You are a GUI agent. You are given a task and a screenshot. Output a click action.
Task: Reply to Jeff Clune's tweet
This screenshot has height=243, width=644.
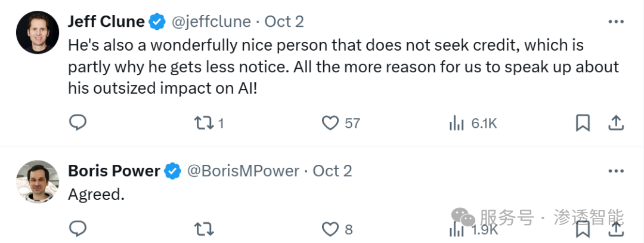[x=78, y=123]
